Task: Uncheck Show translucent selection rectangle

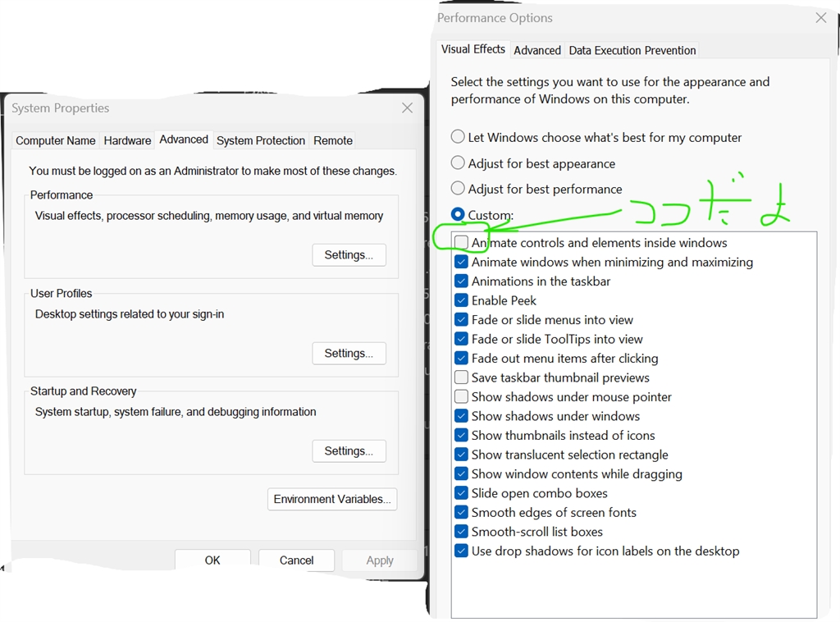Action: [x=461, y=455]
